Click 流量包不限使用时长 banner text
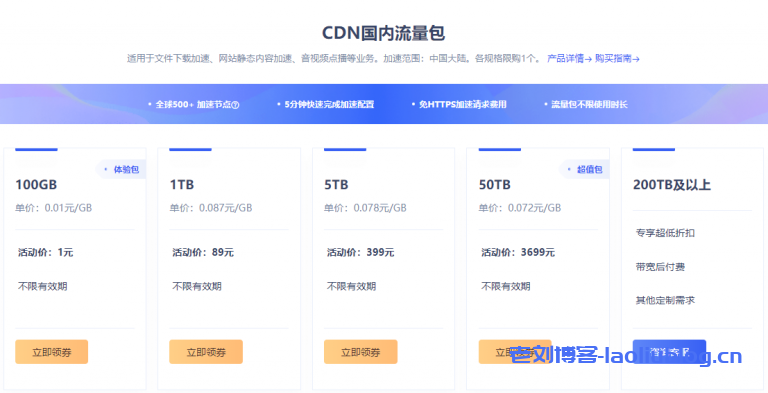The image size is (768, 393). coord(589,104)
